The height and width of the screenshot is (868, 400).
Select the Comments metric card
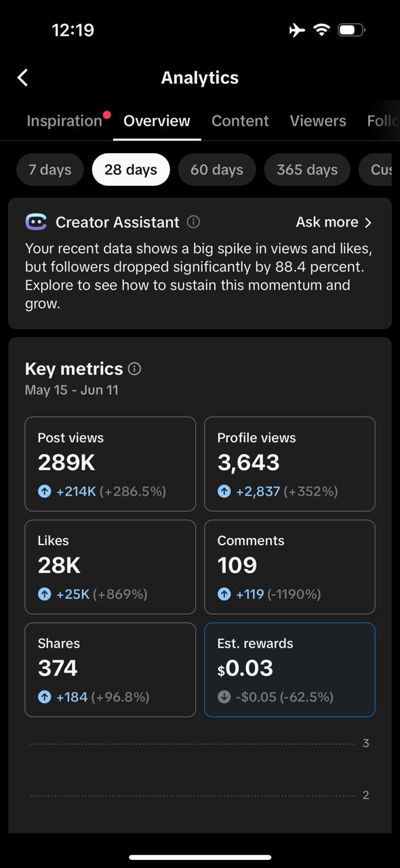click(289, 567)
